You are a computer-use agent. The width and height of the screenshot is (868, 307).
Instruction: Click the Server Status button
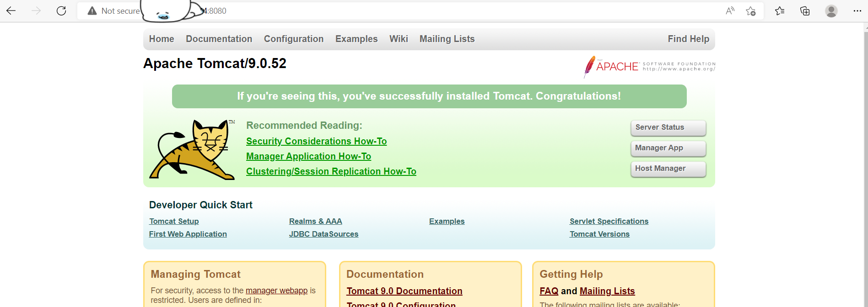(x=669, y=127)
